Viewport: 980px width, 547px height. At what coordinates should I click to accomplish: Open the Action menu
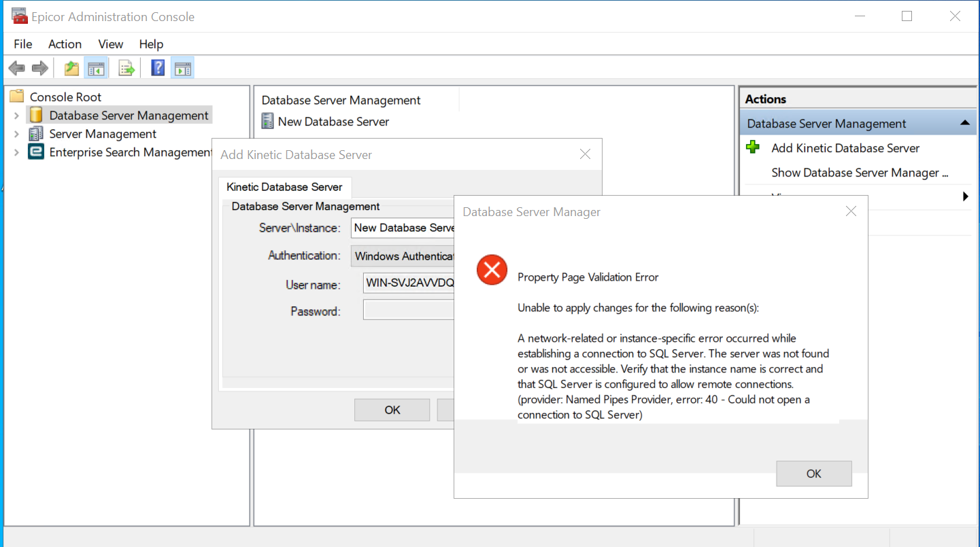pyautogui.click(x=65, y=44)
